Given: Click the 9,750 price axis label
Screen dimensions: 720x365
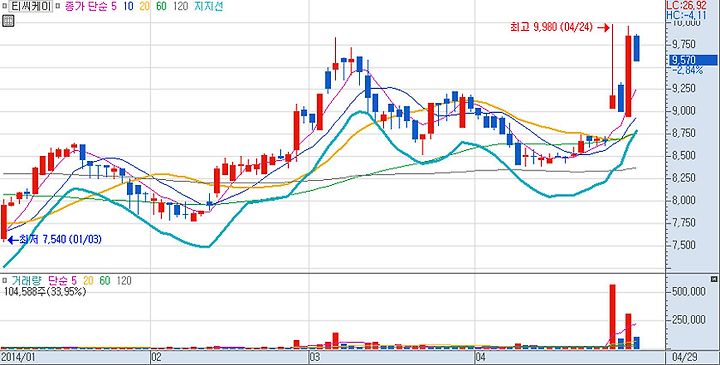Looking at the screenshot, I should click(683, 44).
